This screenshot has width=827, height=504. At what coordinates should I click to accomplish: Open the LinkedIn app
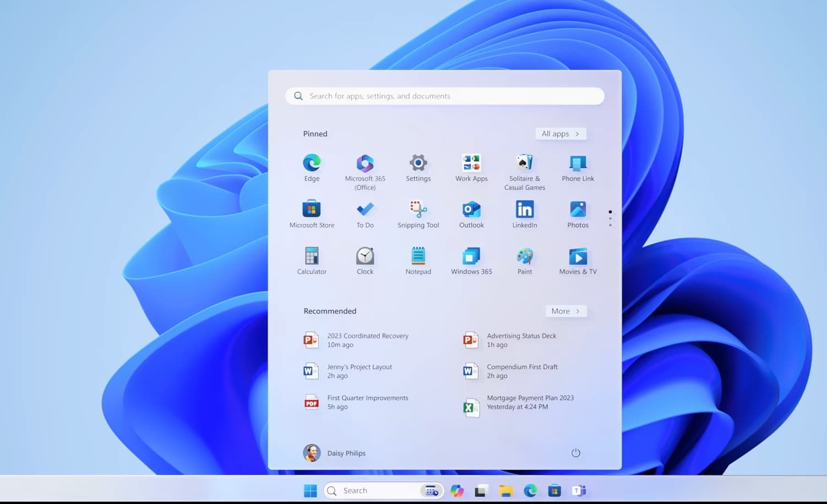point(525,214)
